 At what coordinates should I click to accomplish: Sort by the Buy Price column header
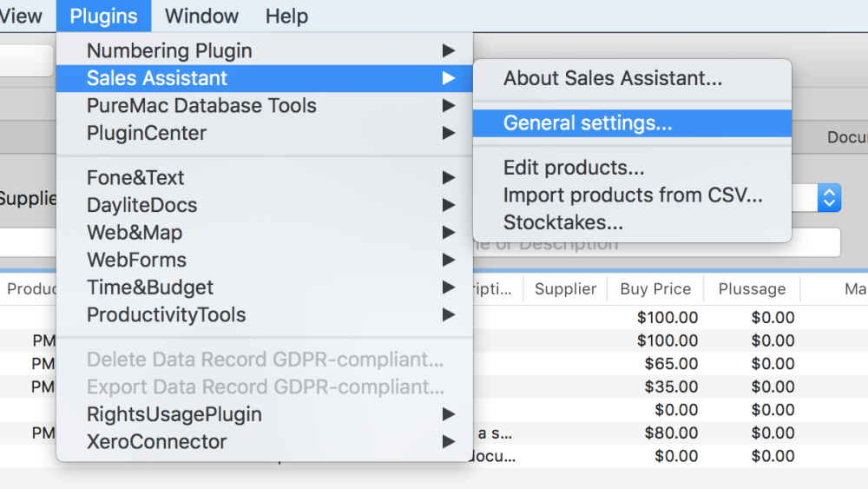click(x=655, y=289)
